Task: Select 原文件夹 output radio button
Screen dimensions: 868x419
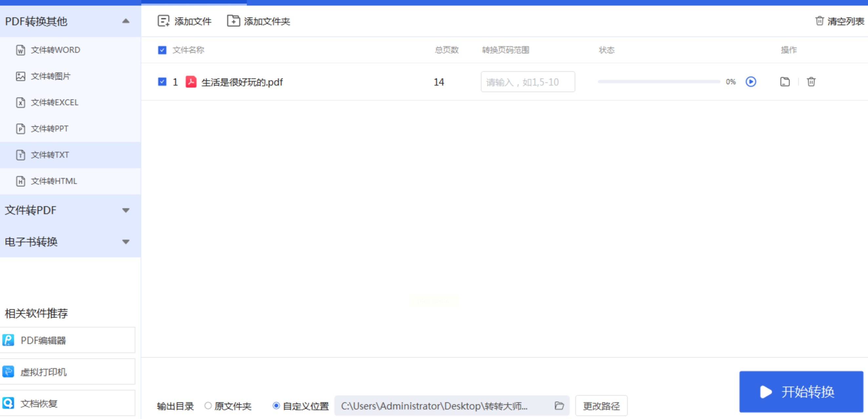Action: pyautogui.click(x=208, y=406)
